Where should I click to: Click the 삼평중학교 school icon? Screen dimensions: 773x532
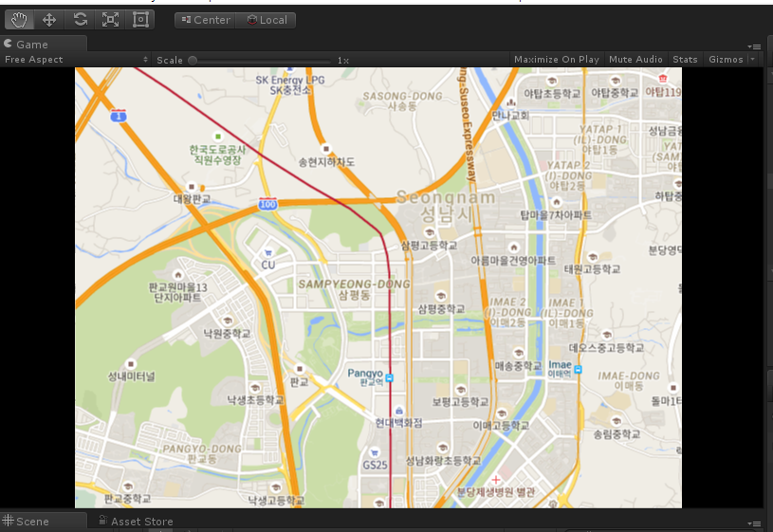(441, 296)
